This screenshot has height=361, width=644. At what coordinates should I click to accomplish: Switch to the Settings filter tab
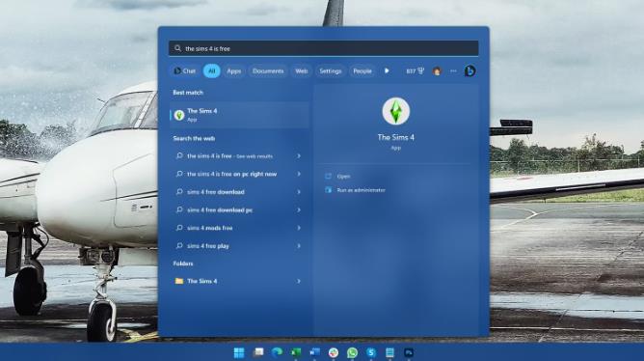click(x=331, y=71)
